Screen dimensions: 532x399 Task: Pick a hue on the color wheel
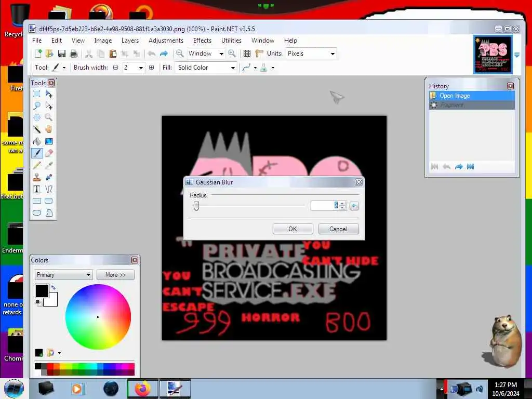click(x=98, y=317)
